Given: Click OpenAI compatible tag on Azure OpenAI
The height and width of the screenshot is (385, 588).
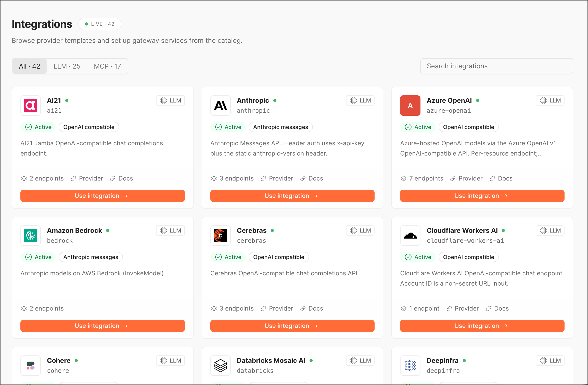Looking at the screenshot, I should (468, 127).
